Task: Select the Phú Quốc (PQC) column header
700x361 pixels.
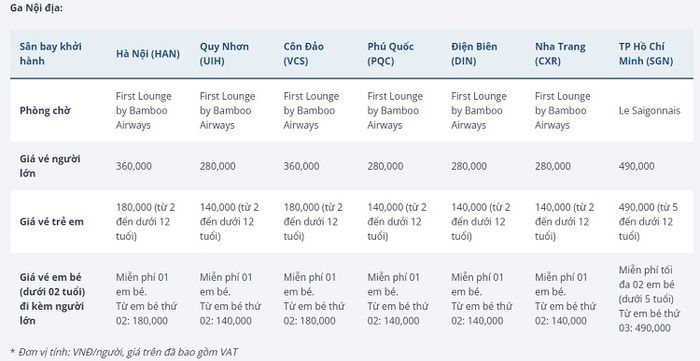Action: pos(391,54)
